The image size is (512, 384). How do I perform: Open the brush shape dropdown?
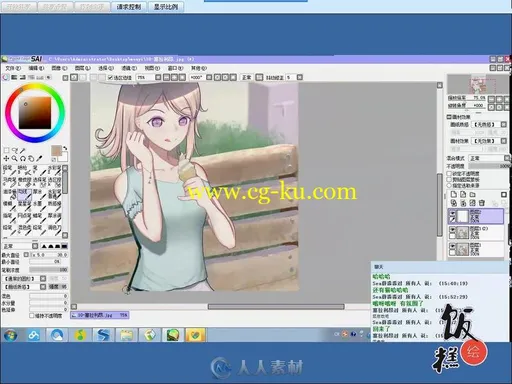coord(43,278)
